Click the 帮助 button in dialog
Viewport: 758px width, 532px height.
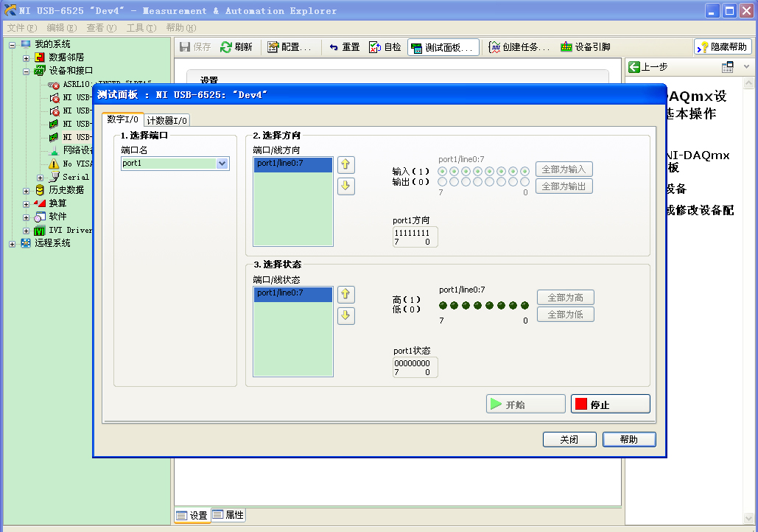pos(629,440)
